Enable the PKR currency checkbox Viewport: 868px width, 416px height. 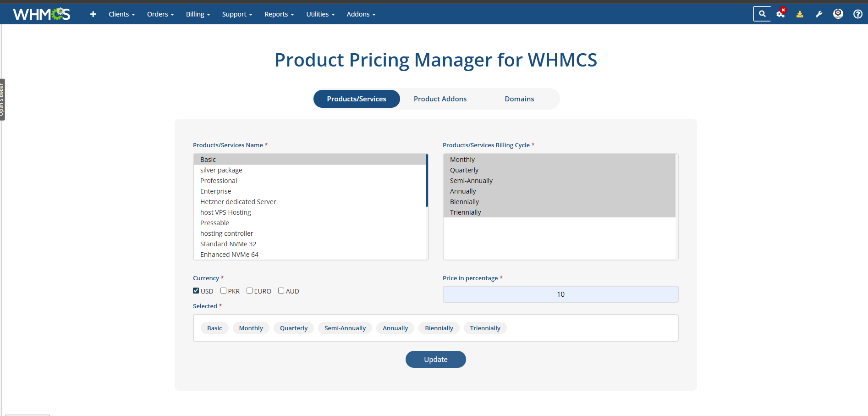224,291
